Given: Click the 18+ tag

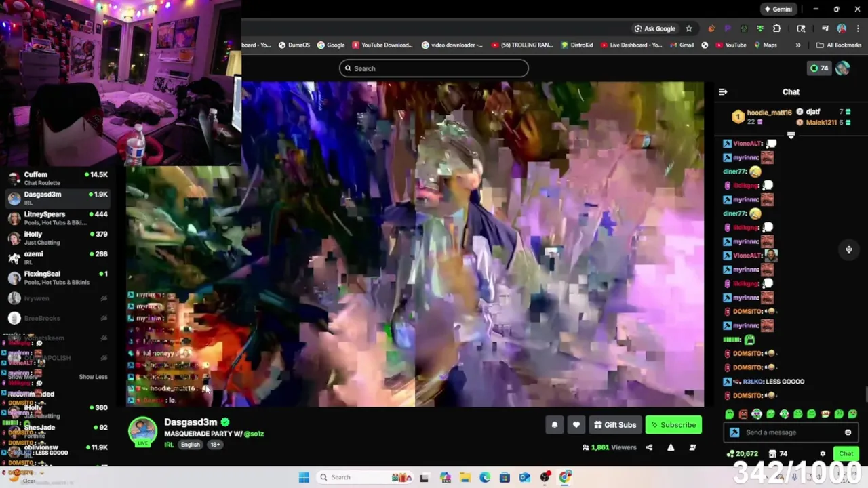Looking at the screenshot, I should 214,445.
